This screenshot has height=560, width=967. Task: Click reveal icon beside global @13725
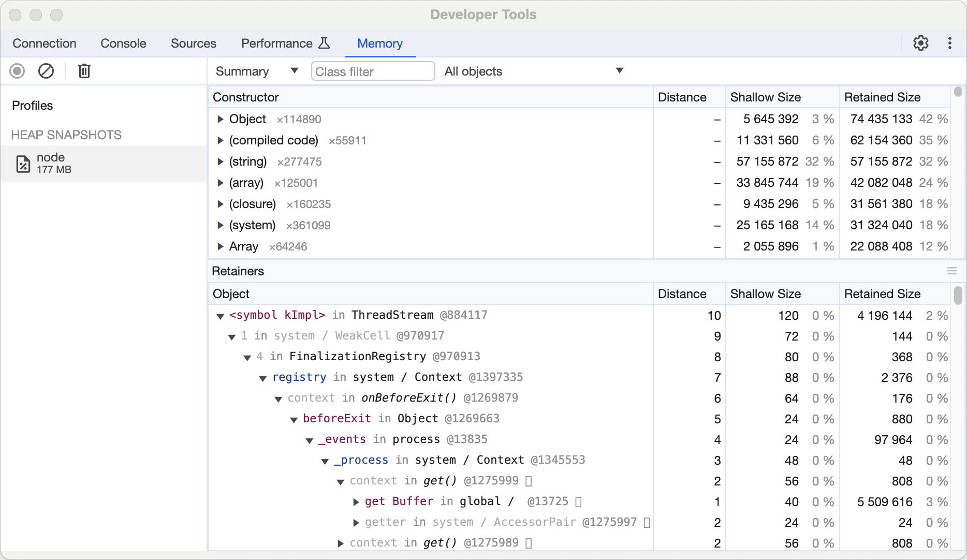point(579,502)
